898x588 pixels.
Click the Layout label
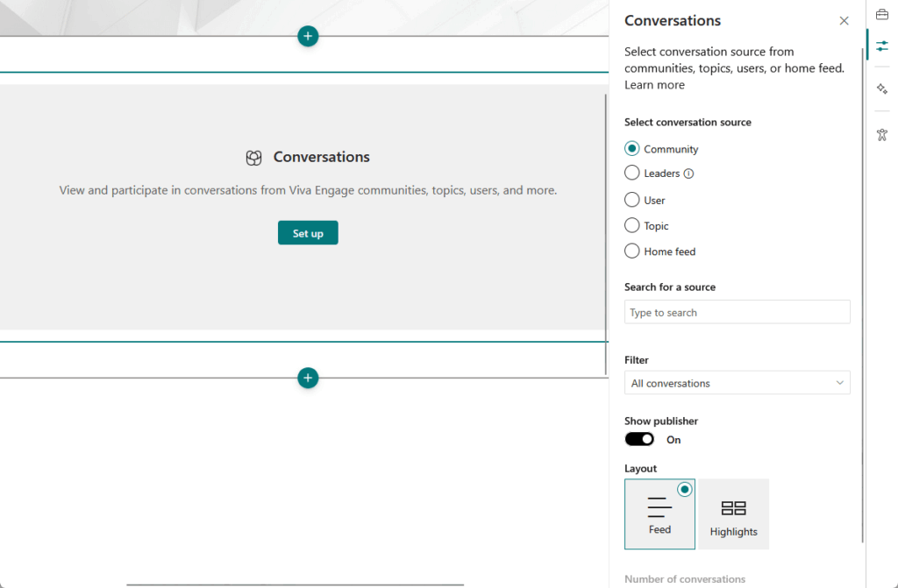click(640, 468)
